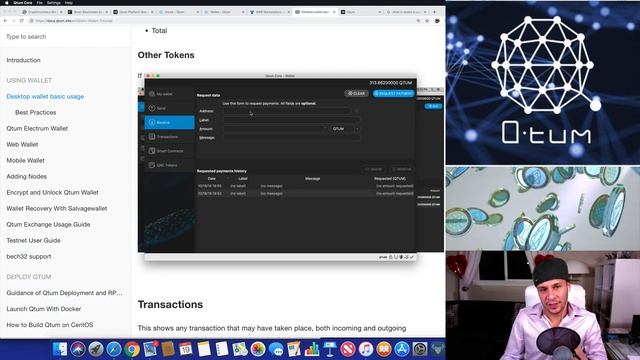This screenshot has height=360, width=640.
Task: Click the browser forward arrow
Action: pyautogui.click(x=13, y=21)
